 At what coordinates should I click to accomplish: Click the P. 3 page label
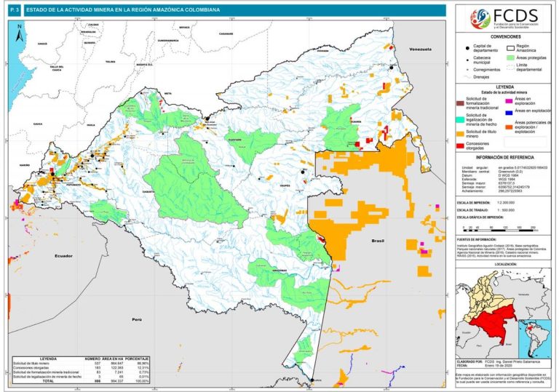point(15,10)
